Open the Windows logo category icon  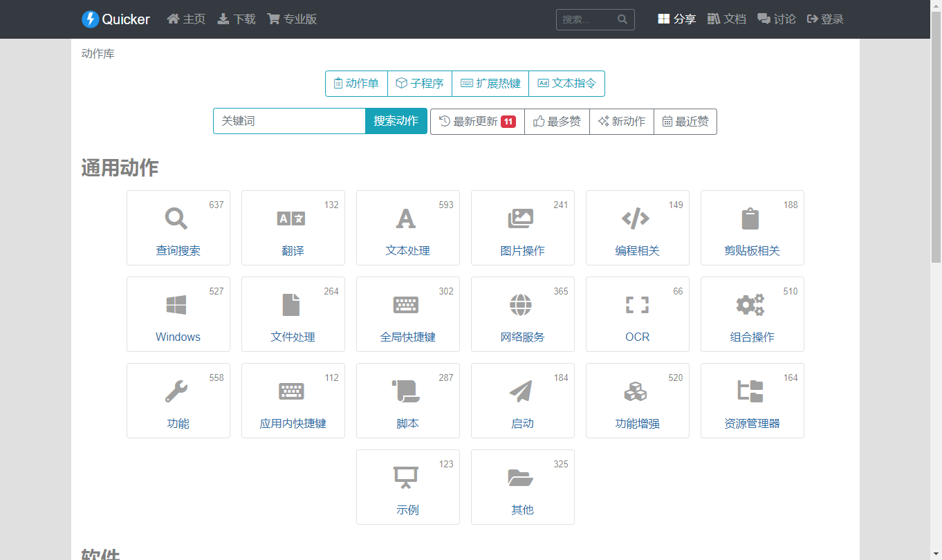tap(176, 305)
